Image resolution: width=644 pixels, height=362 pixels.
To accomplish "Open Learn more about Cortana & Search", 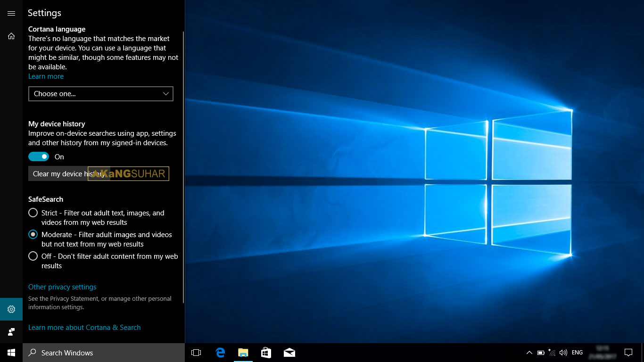I will point(84,328).
